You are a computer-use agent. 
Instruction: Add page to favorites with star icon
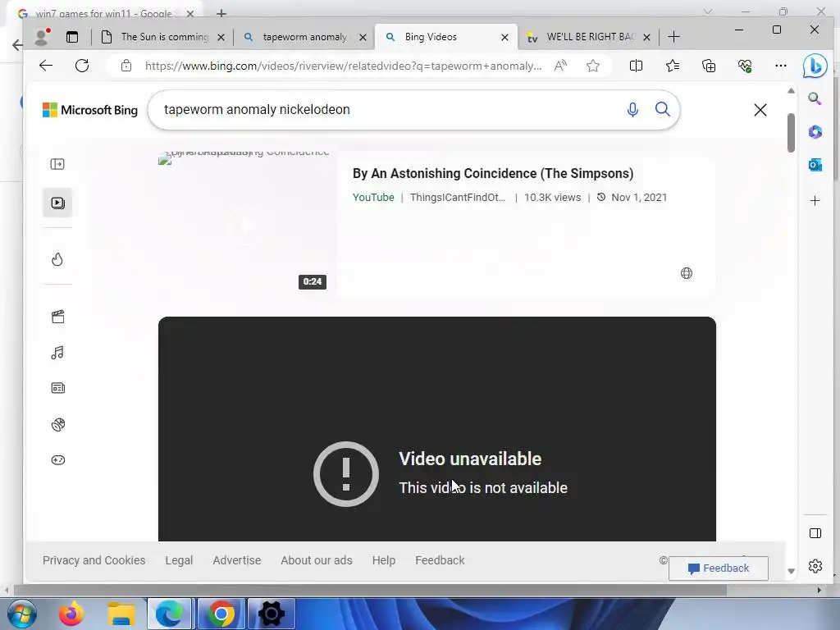pyautogui.click(x=592, y=66)
